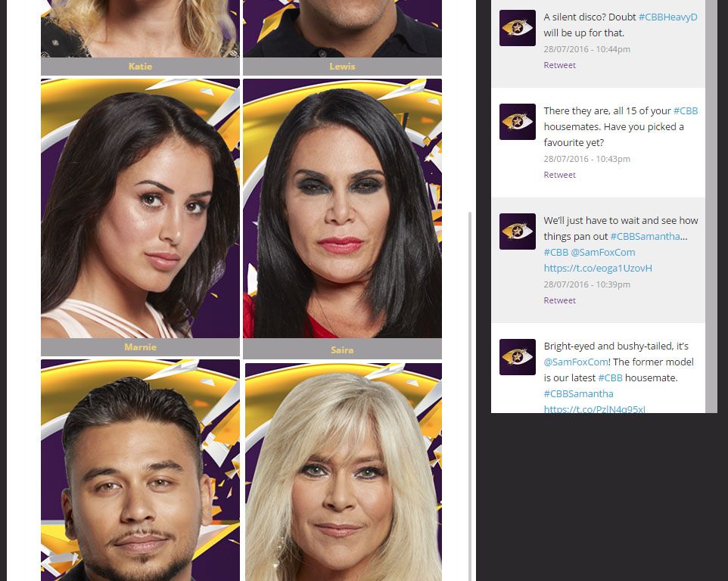Retweet the 'wait and see' tweet

[559, 300]
